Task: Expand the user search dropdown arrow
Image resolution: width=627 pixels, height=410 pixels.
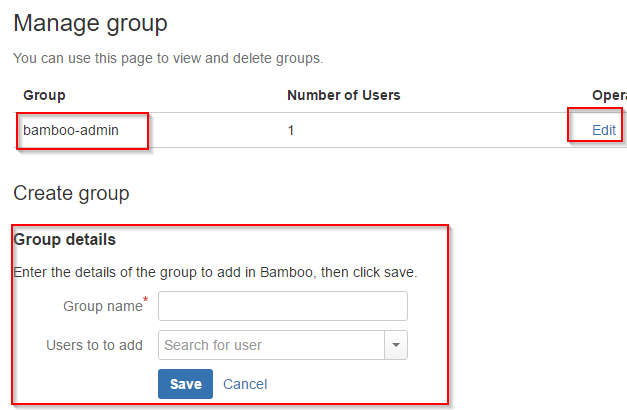Action: coord(396,345)
